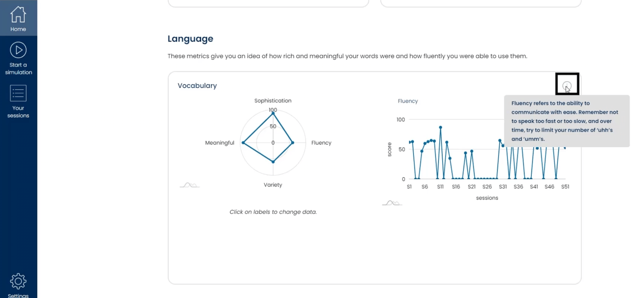Click the first data point at S1
The width and height of the screenshot is (644, 298).
(409, 142)
